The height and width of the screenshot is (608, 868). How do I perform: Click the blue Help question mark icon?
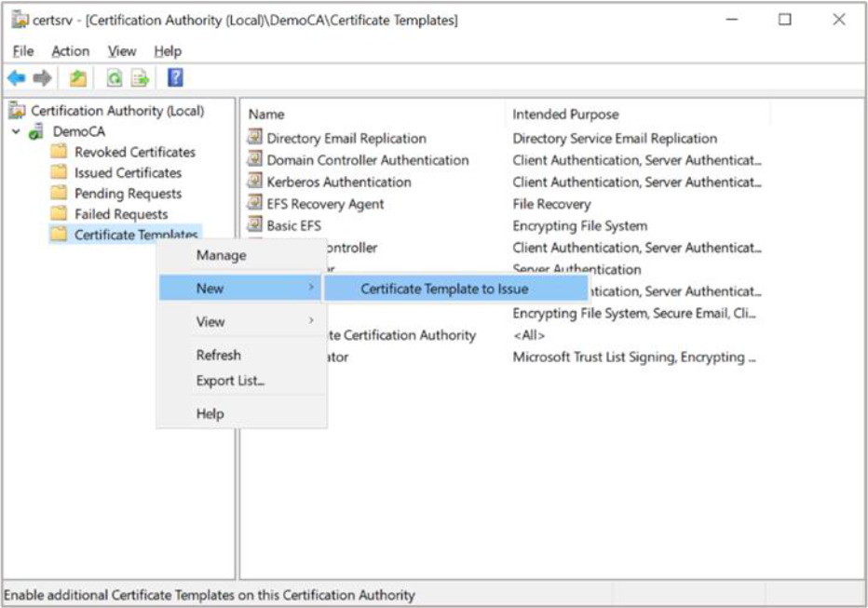coord(174,78)
